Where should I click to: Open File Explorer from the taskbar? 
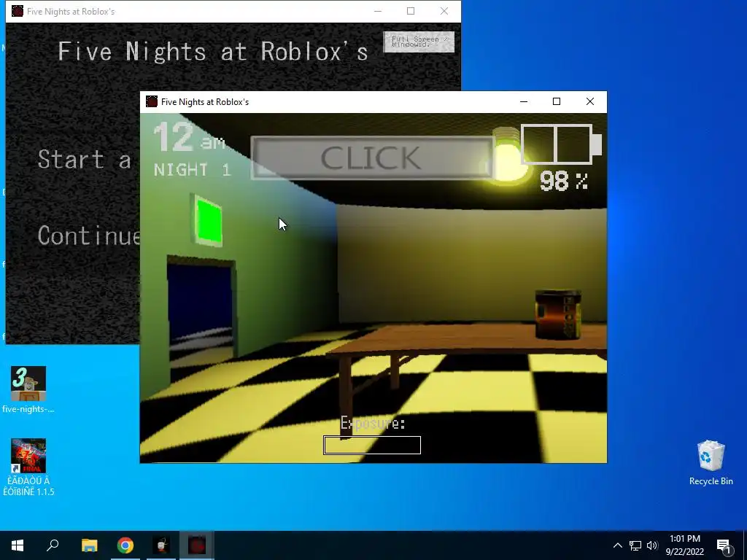click(89, 545)
